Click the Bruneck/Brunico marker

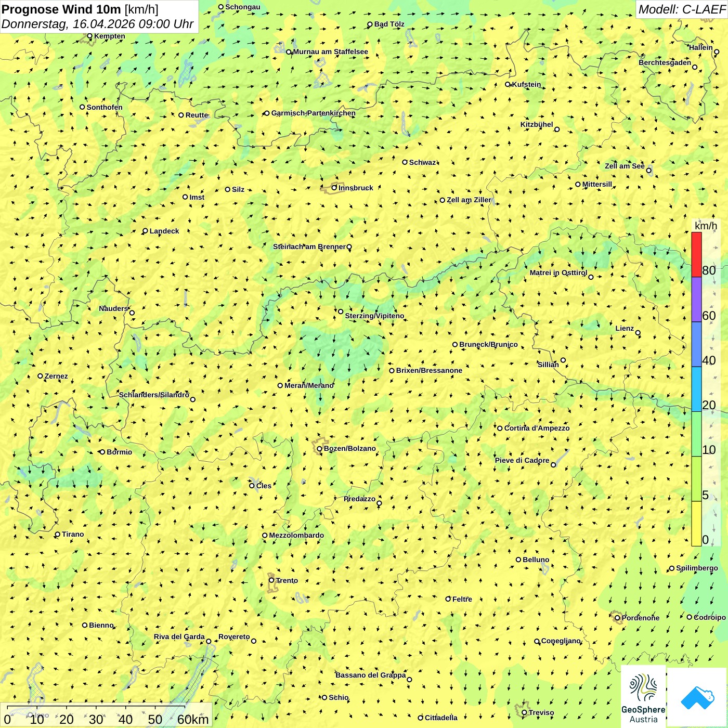coord(455,344)
